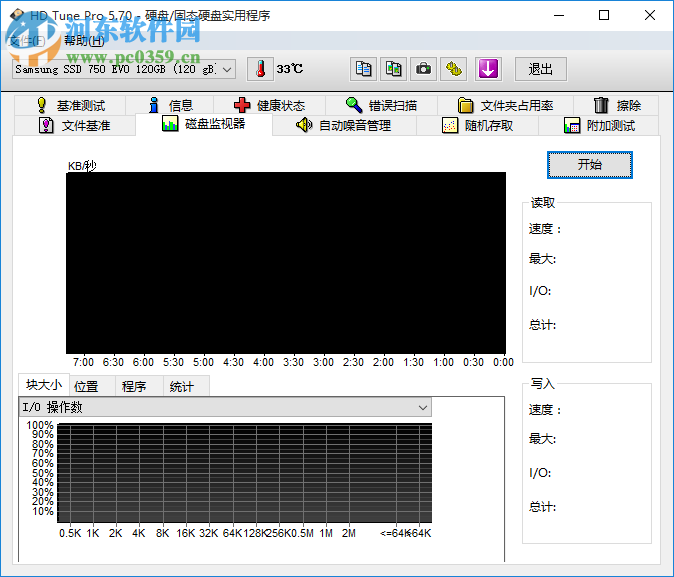Image resolution: width=674 pixels, height=577 pixels.
Task: Switch to the 随机存取 tab
Action: click(477, 126)
